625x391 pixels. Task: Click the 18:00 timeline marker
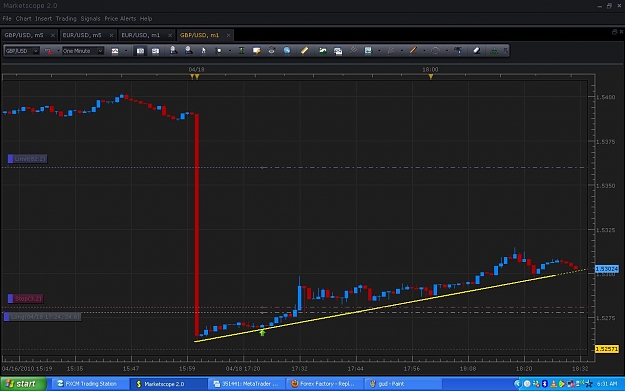point(430,77)
